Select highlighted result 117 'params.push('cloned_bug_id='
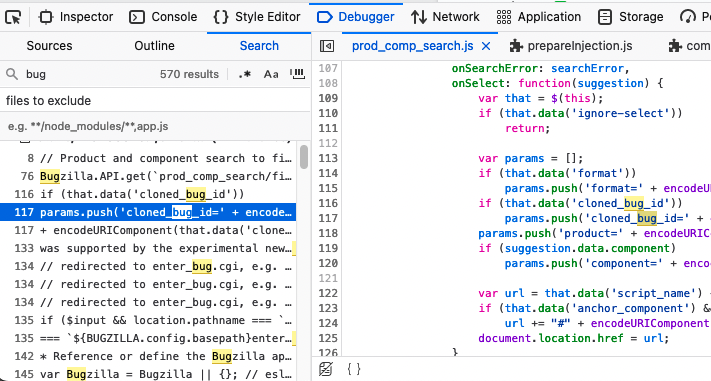711x381 pixels. (x=148, y=212)
